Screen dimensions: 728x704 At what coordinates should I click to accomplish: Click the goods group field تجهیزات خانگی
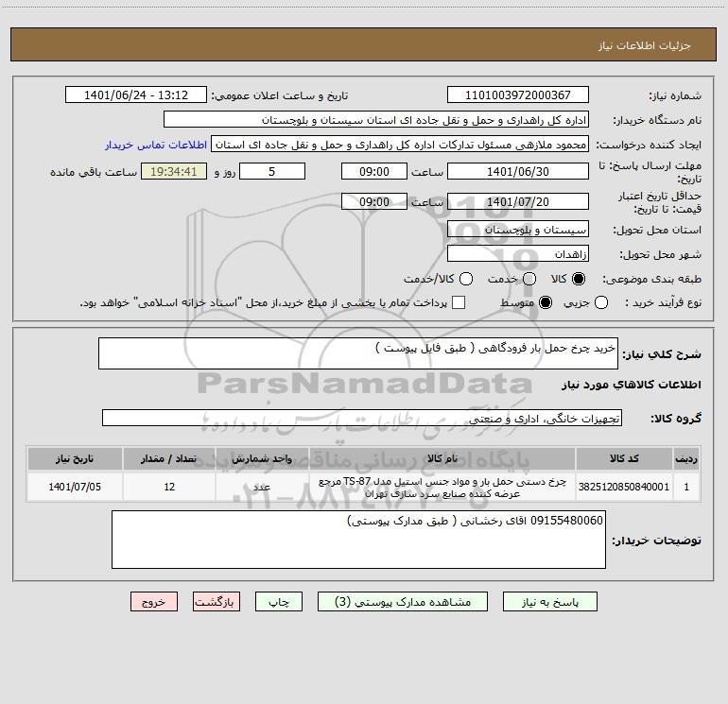pyautogui.click(x=362, y=418)
